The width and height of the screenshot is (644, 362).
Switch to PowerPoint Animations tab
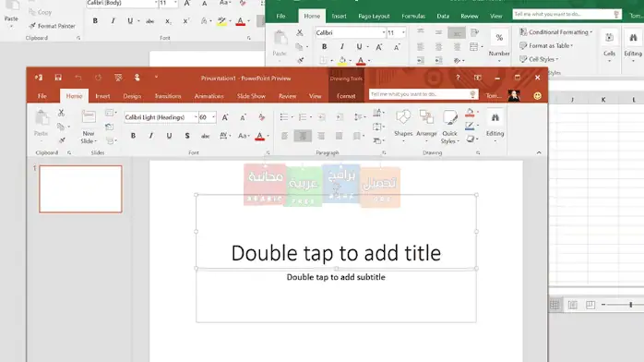(209, 96)
